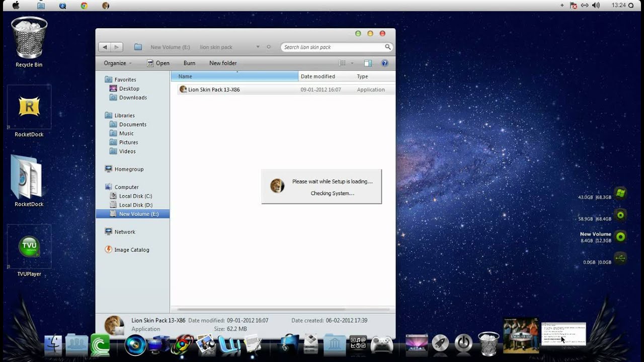Open the Recycle Bin desktop icon
This screenshot has width=644, height=362.
pyautogui.click(x=29, y=42)
